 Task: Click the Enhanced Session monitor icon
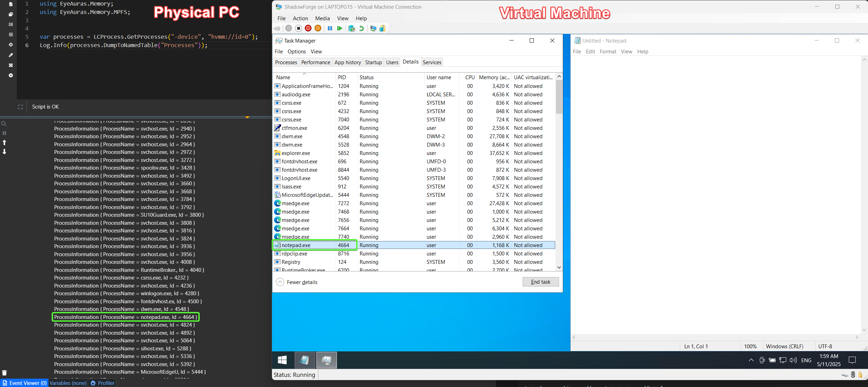(373, 28)
